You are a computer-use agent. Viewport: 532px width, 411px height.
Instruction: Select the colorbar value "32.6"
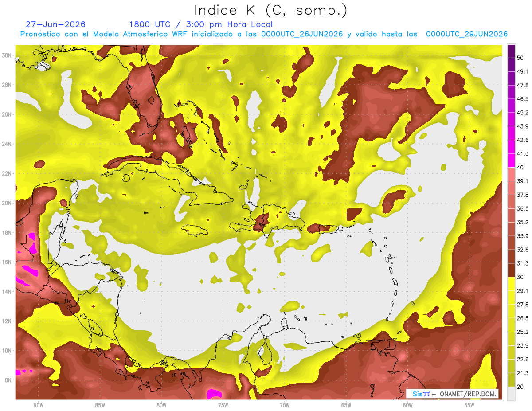pyautogui.click(x=523, y=250)
